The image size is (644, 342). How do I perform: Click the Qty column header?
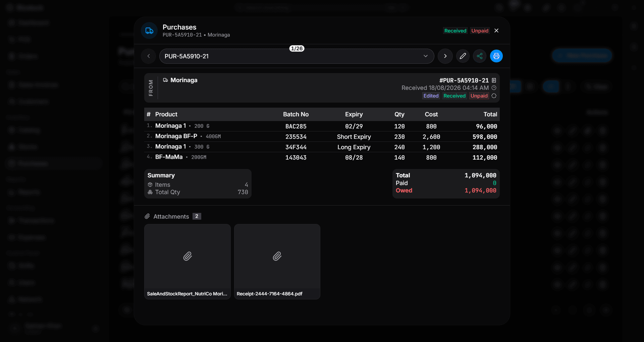(x=399, y=114)
